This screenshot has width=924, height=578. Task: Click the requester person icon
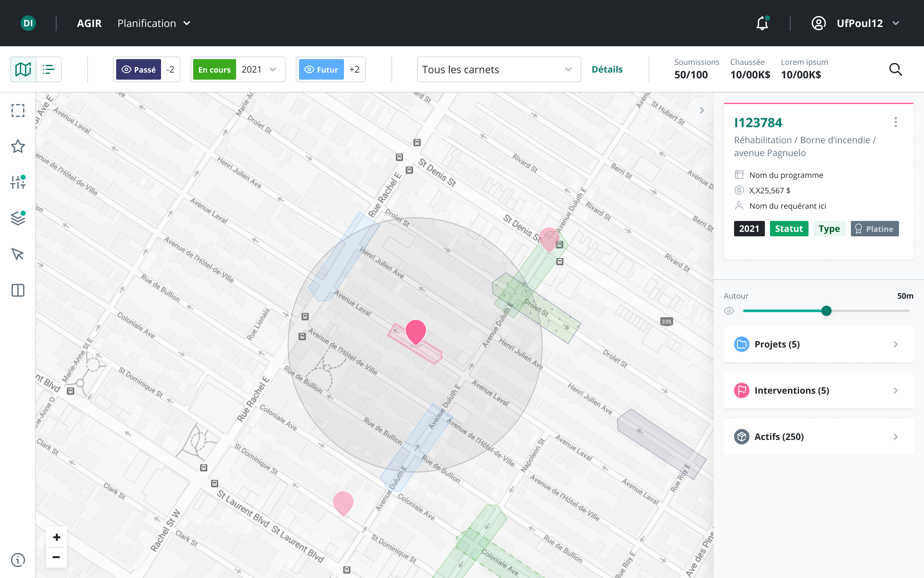point(739,206)
